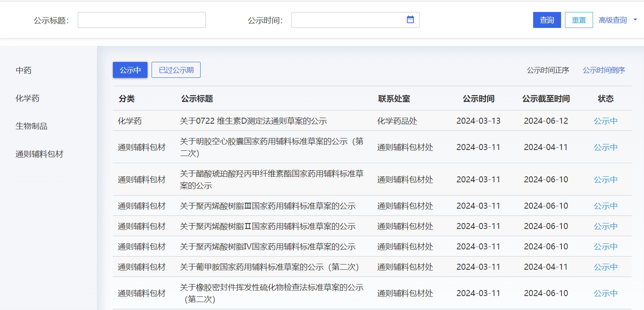Open the 聚丙烯酸树脂Ⅲ draft notice
The width and height of the screenshot is (644, 310).
click(268, 206)
